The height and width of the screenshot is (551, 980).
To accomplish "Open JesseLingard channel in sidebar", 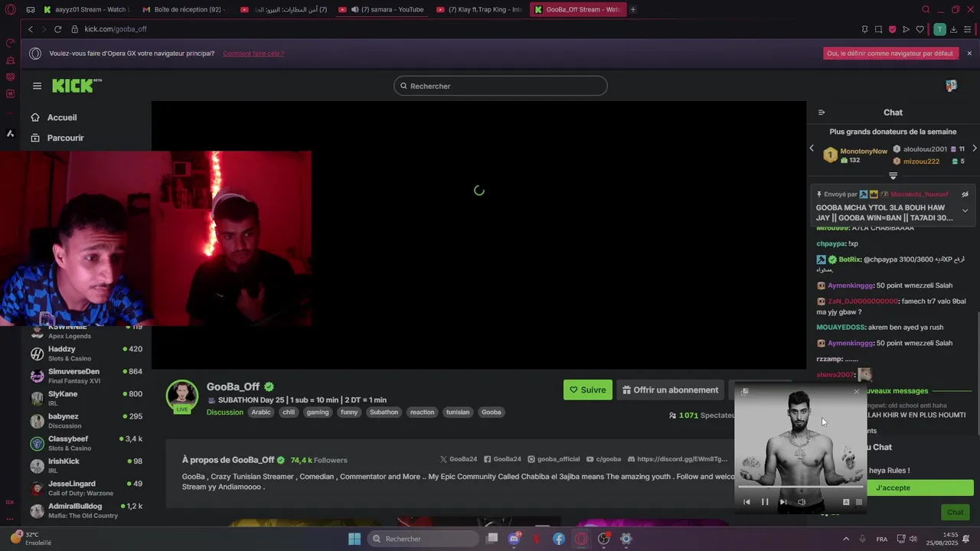I will pos(86,488).
